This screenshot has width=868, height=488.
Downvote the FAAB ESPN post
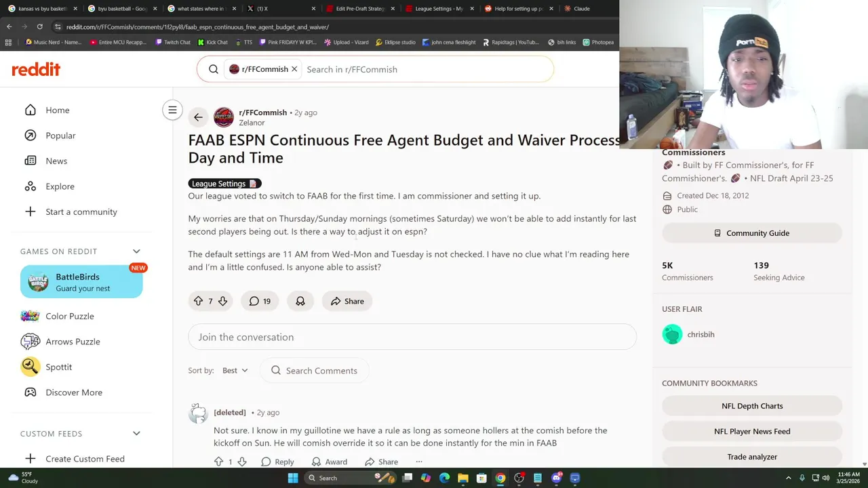coord(222,301)
